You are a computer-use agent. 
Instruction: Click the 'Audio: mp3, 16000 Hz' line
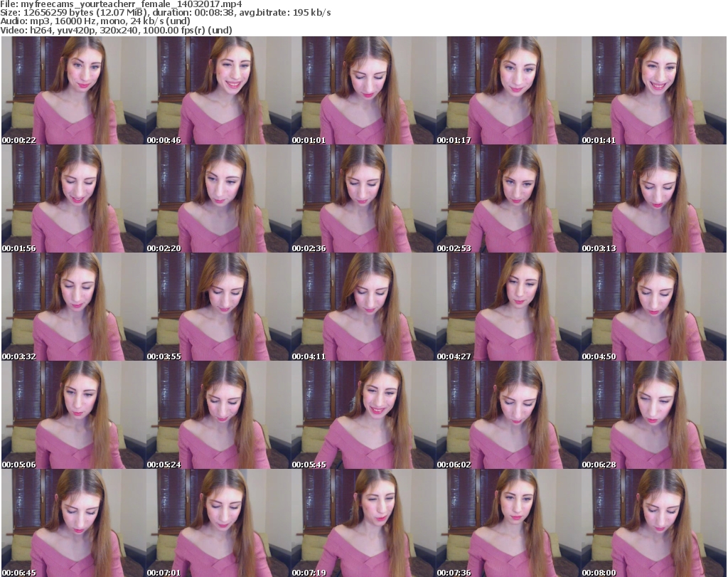click(95, 21)
